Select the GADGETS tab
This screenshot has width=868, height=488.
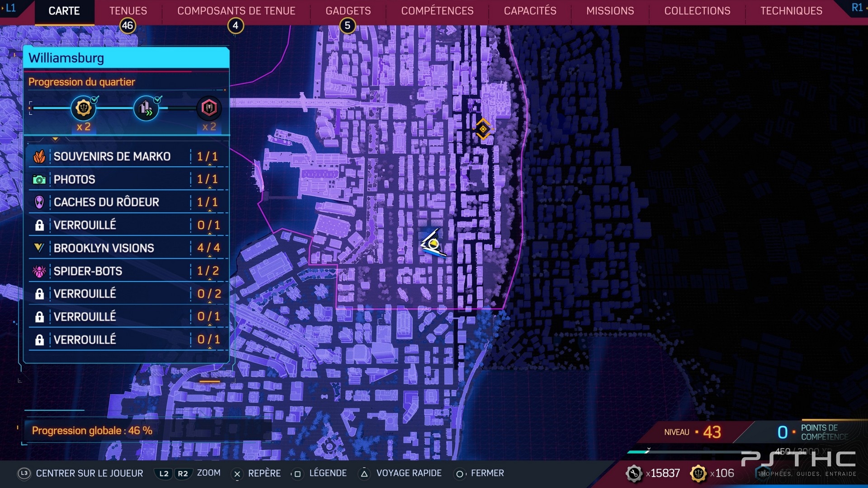[x=348, y=11]
